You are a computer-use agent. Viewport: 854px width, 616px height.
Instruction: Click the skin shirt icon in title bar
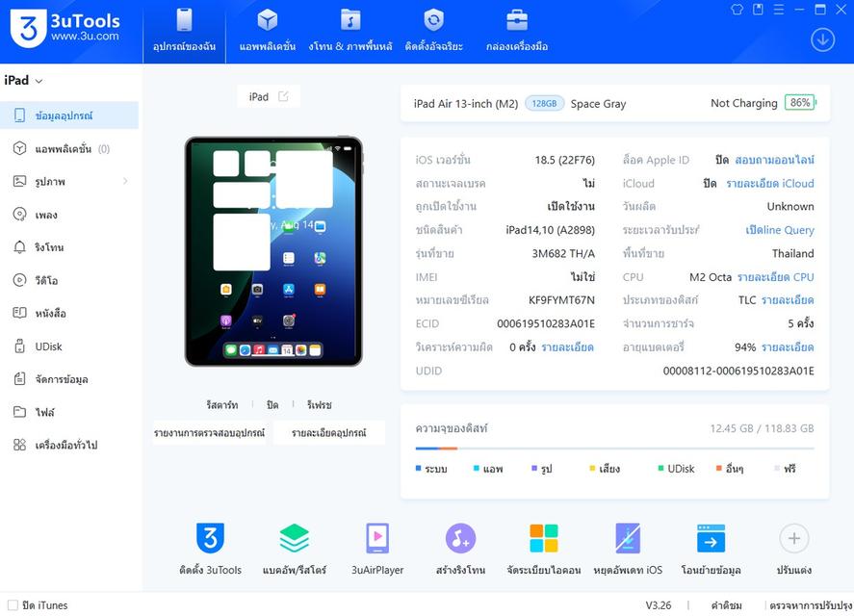click(x=737, y=10)
